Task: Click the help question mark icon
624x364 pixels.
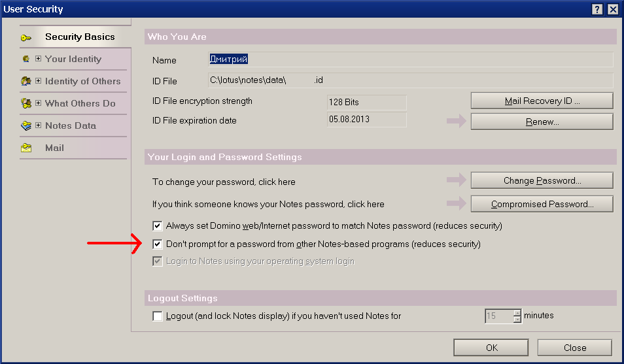Action: coord(597,9)
